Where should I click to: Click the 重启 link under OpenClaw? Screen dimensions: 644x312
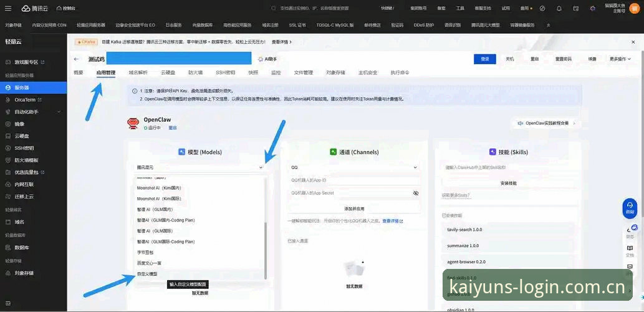[173, 128]
